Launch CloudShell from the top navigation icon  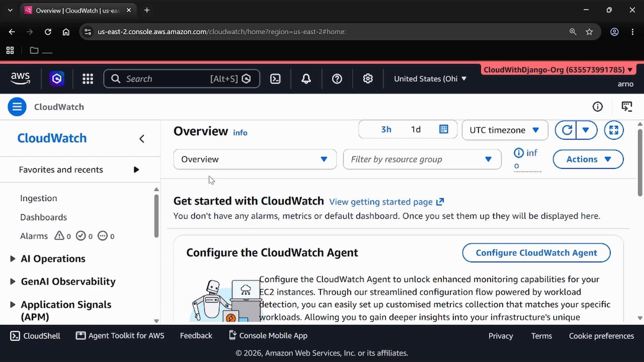coord(275,79)
